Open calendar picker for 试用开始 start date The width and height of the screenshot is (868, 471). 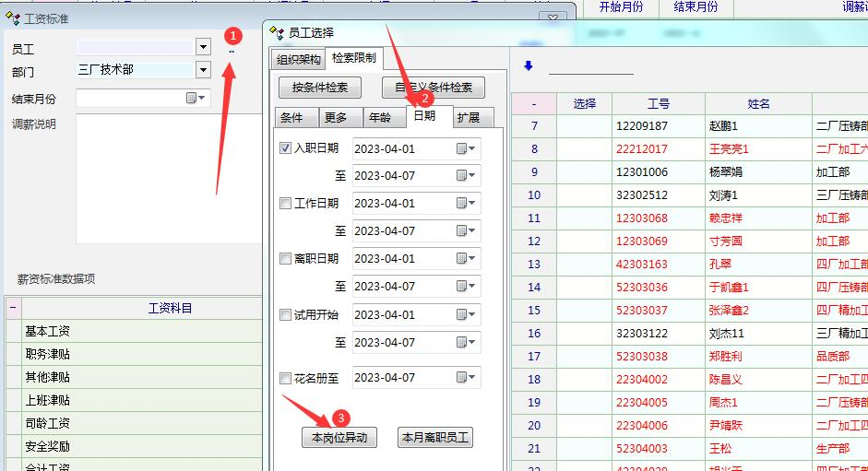[466, 315]
